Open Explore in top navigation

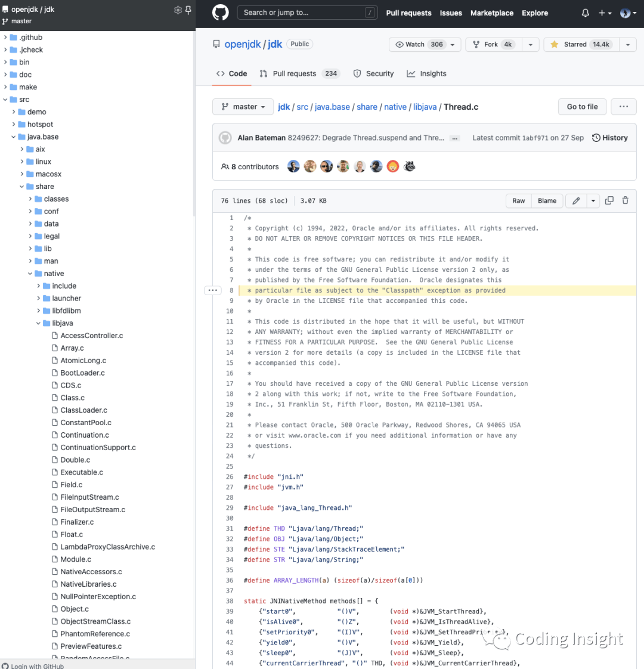click(535, 13)
